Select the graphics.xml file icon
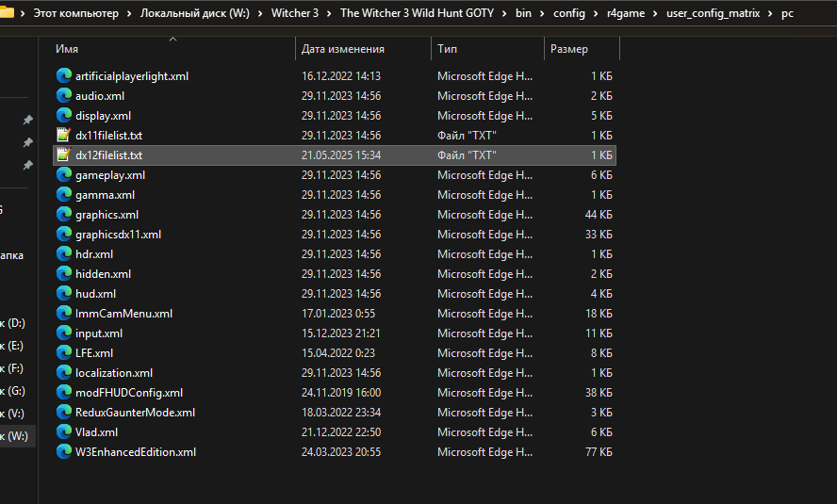The width and height of the screenshot is (837, 504). click(x=64, y=215)
